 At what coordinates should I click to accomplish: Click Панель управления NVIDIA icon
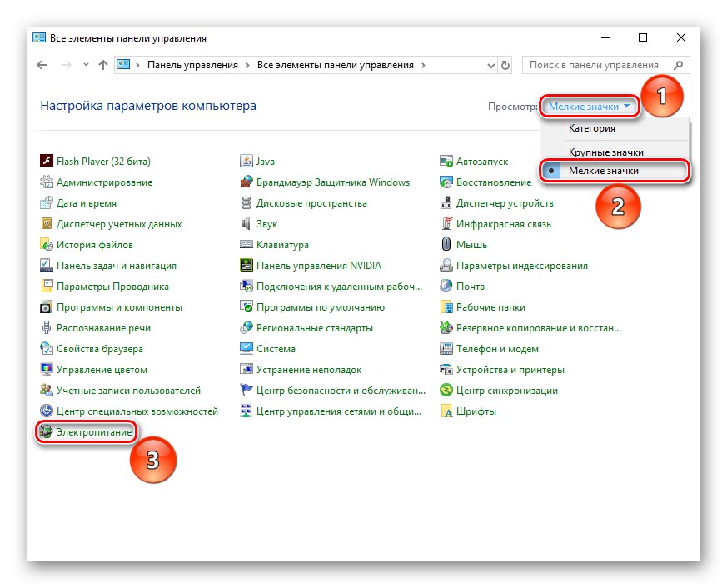point(246,265)
